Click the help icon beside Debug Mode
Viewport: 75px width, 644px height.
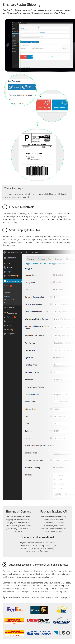51,282
